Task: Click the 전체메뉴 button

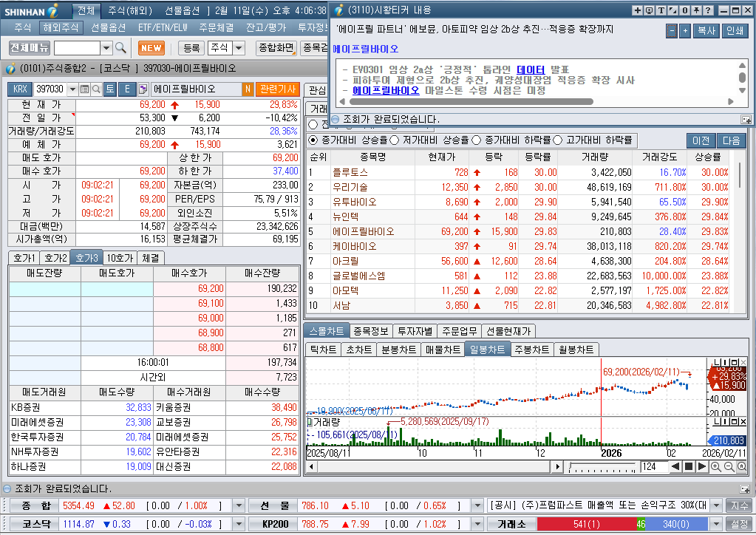Action: pos(30,48)
